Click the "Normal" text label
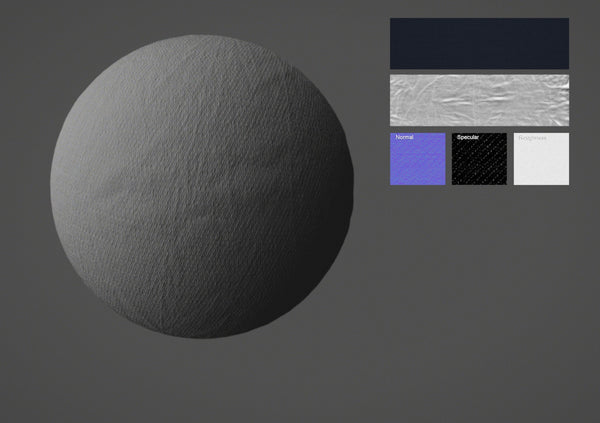 (x=405, y=137)
